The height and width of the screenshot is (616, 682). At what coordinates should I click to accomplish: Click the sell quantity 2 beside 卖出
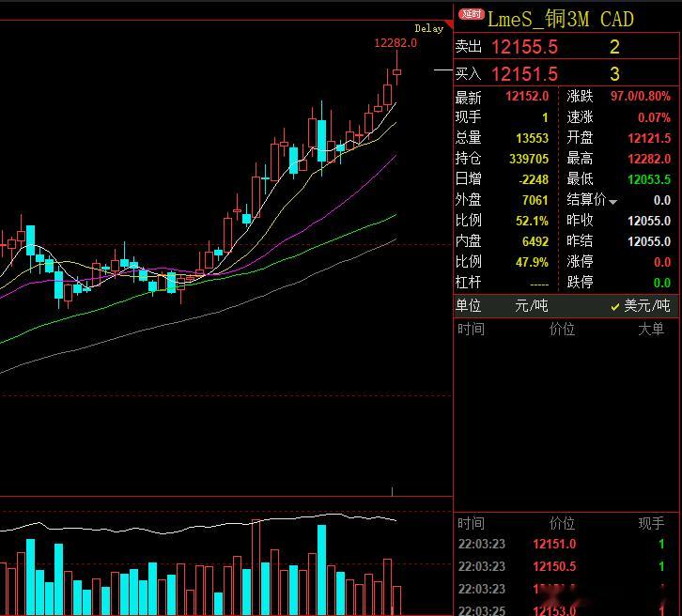pos(614,47)
